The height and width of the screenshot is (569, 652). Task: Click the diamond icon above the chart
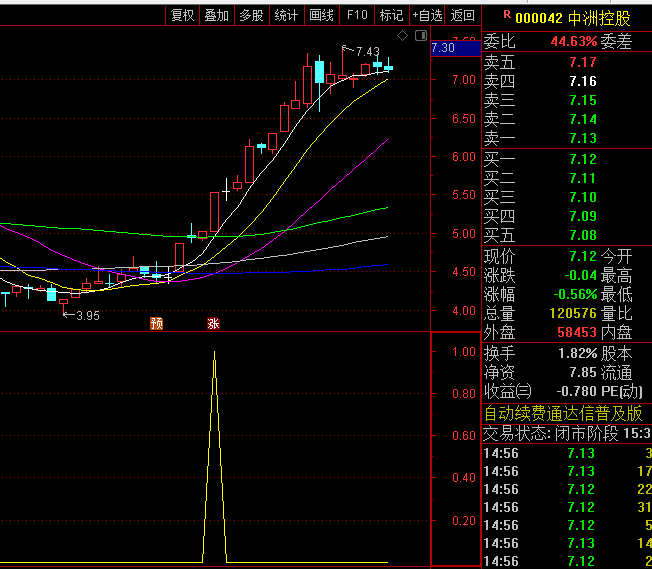402,36
